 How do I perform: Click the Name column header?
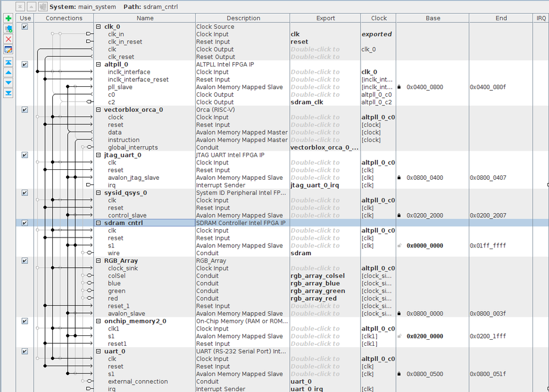tap(145, 18)
